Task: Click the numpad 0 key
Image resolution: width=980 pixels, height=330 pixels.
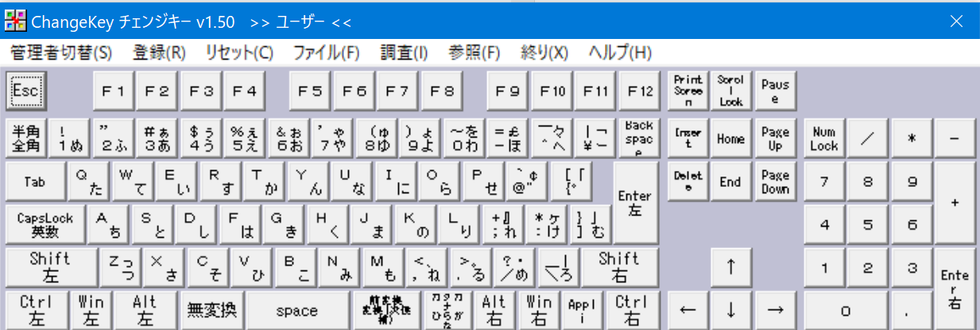Action: 846,311
